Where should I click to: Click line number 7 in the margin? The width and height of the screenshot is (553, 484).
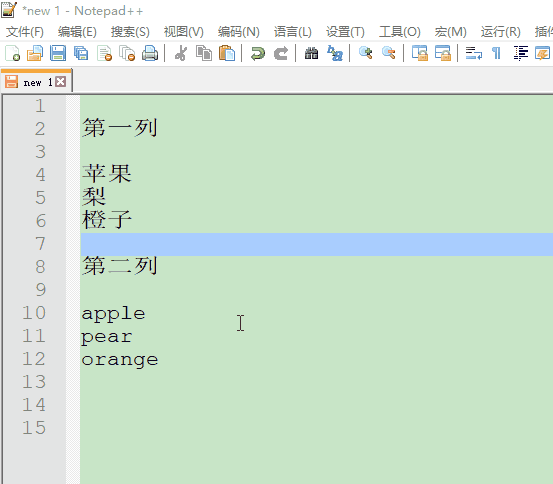41,244
